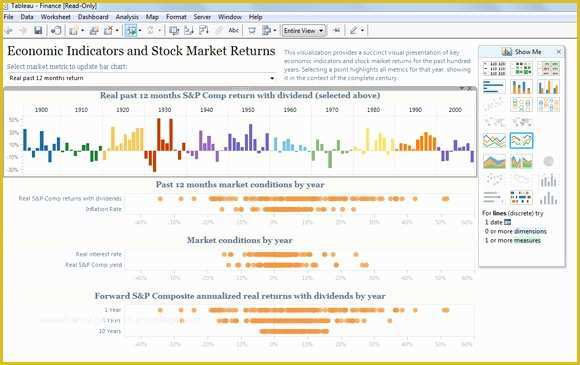This screenshot has width=580, height=365.
Task: Select the continuous area chart in Show Me
Action: 494,161
